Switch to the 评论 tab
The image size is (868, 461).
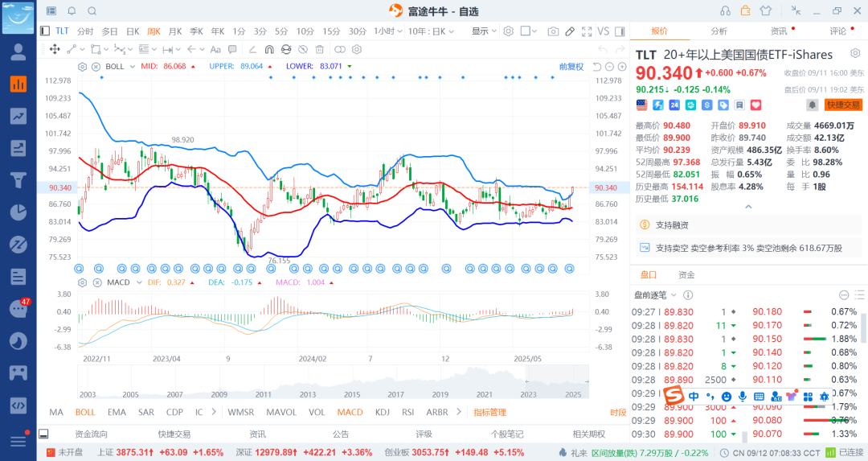point(838,31)
